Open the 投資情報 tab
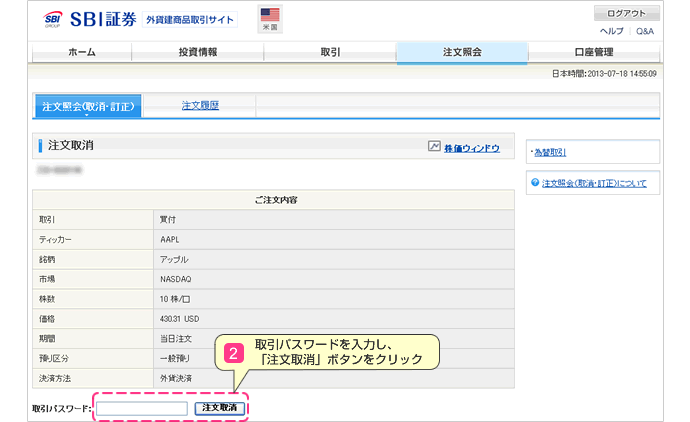This screenshot has height=422, width=690. [198, 52]
